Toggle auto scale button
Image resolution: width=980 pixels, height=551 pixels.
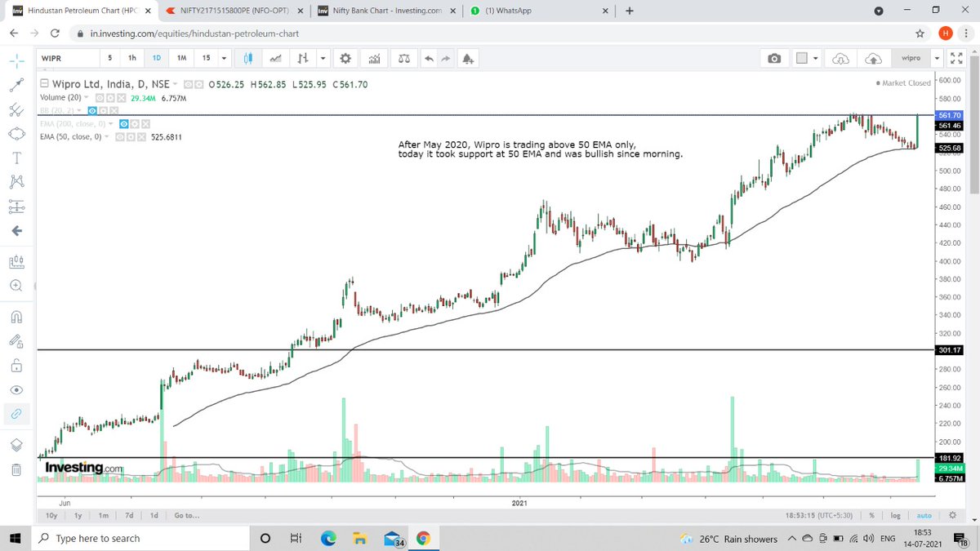(x=924, y=515)
